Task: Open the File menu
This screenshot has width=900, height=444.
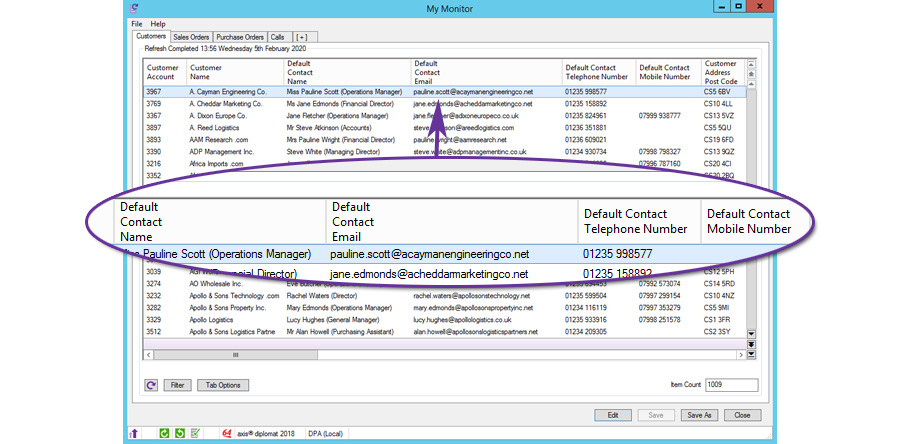Action: click(137, 24)
